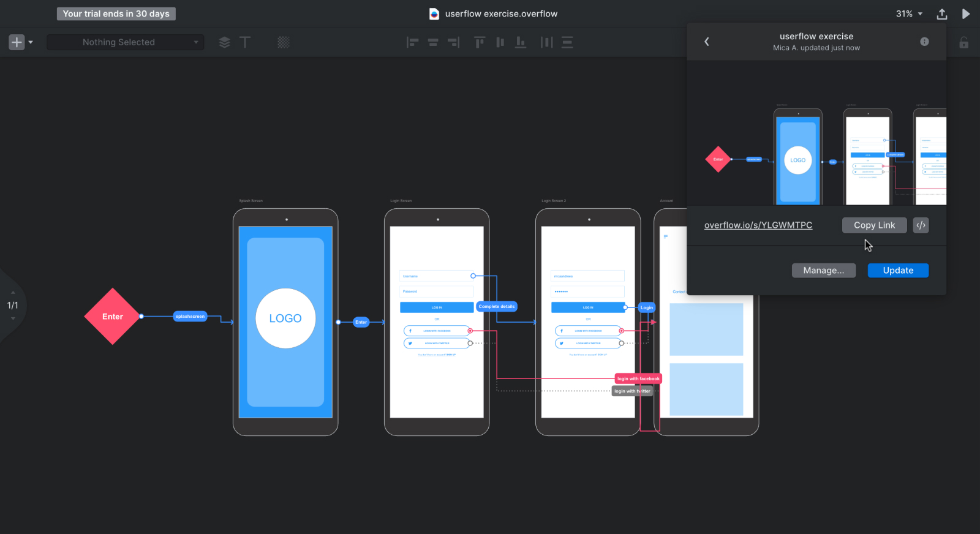
Task: Distribute objects horizontally
Action: tap(546, 42)
